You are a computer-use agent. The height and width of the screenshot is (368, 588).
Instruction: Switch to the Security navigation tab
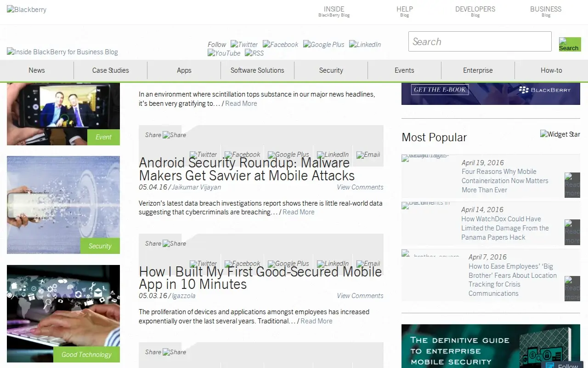[331, 70]
